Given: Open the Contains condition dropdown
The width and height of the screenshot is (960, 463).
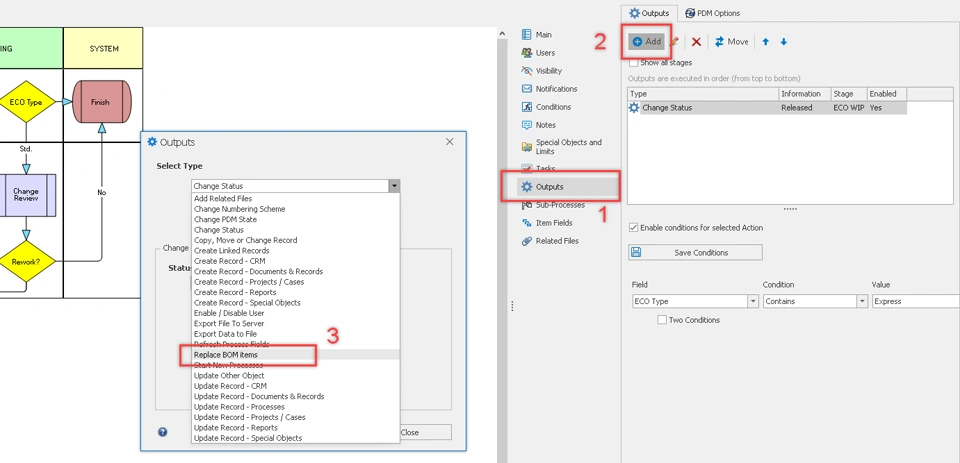Looking at the screenshot, I should (861, 301).
